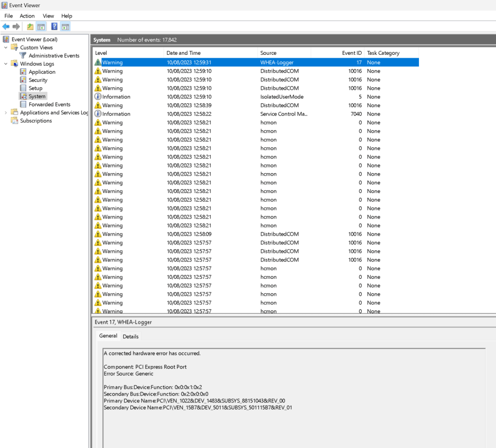Screen dimensions: 496x448
Task: Click the Forward arrow toolbar icon
Action: click(x=16, y=27)
